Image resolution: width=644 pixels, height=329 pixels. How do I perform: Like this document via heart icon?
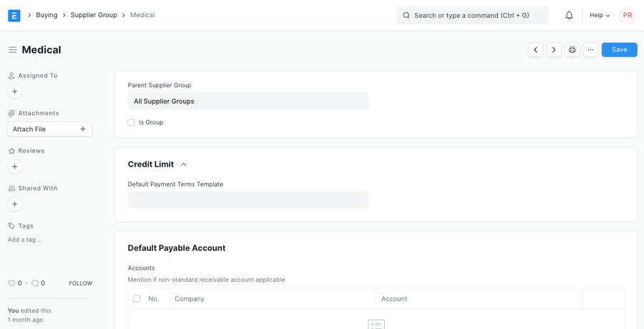point(11,283)
